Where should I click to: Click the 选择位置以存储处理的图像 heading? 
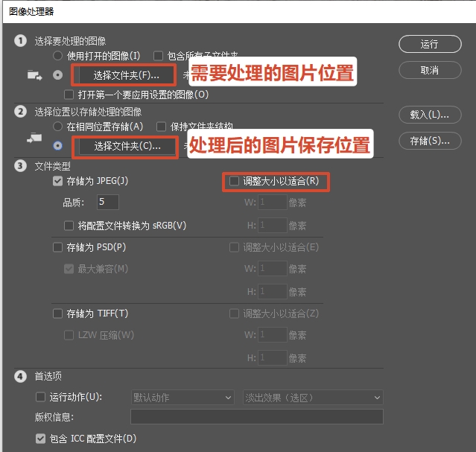point(88,112)
